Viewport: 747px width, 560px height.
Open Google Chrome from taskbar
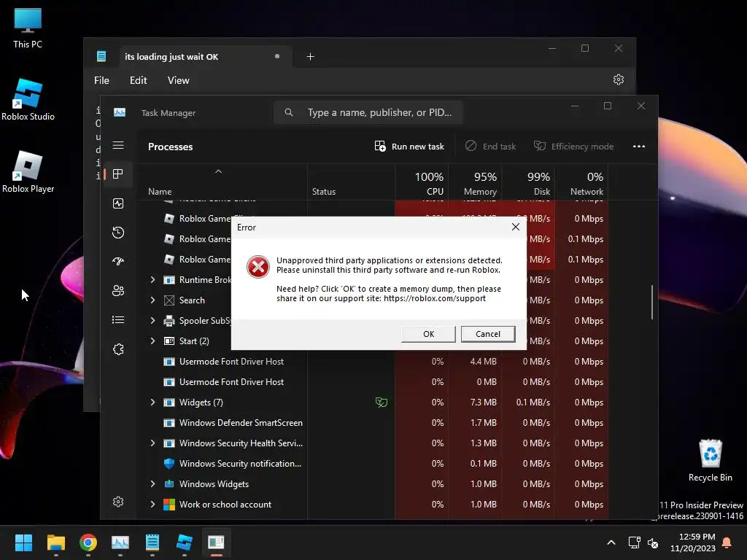[88, 542]
